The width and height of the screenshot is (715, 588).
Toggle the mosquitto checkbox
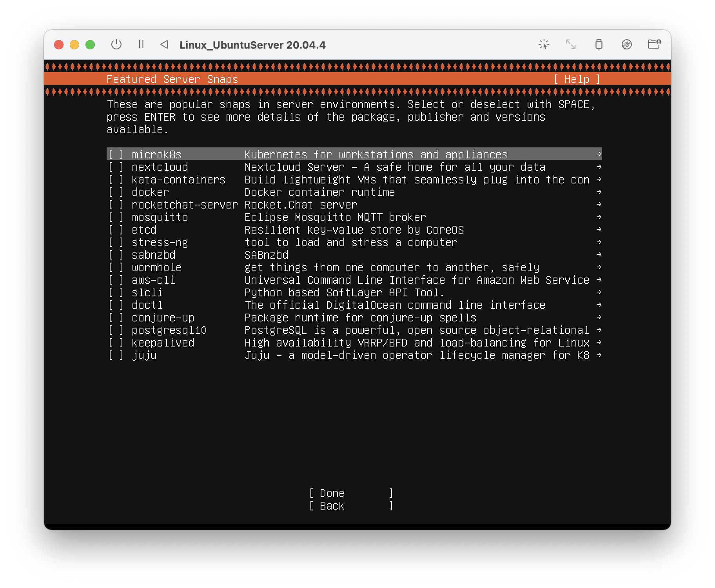coord(116,217)
